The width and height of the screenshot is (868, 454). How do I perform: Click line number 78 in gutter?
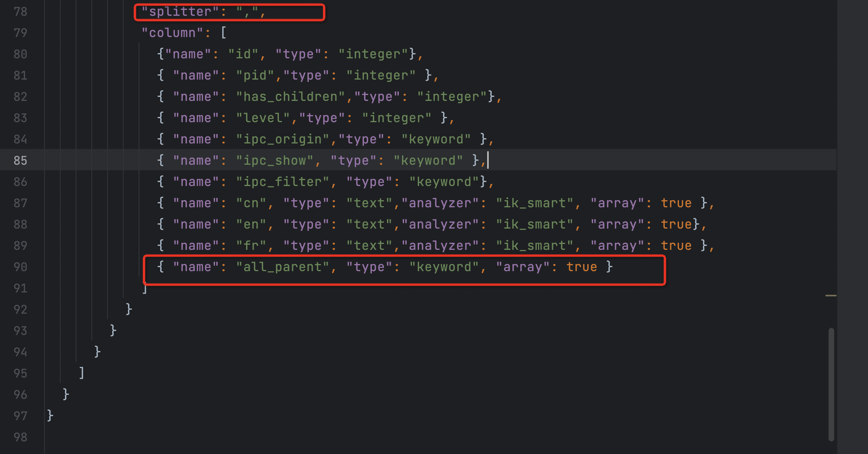coord(20,11)
